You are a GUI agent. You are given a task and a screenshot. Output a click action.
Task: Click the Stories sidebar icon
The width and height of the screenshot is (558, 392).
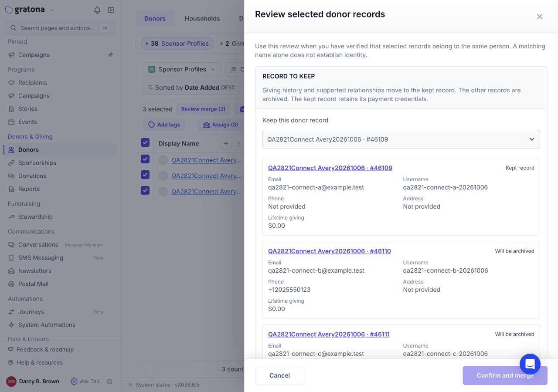11,109
